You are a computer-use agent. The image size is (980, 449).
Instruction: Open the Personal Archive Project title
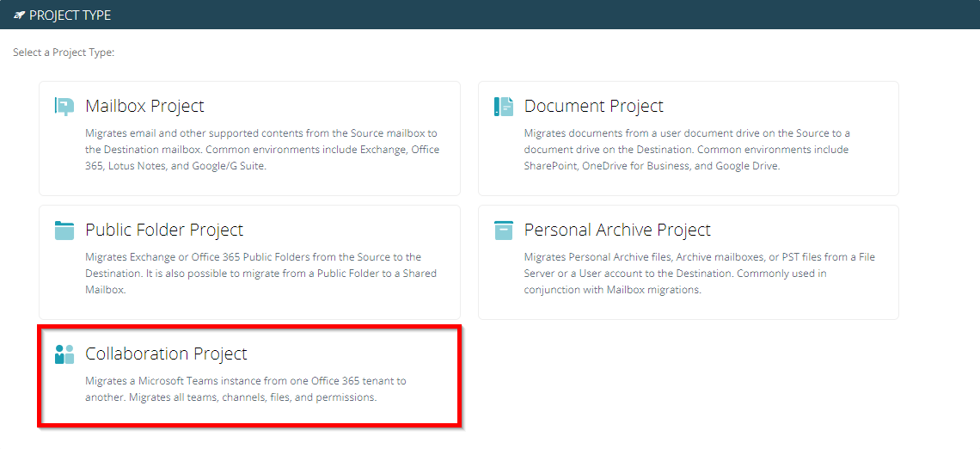pyautogui.click(x=617, y=231)
